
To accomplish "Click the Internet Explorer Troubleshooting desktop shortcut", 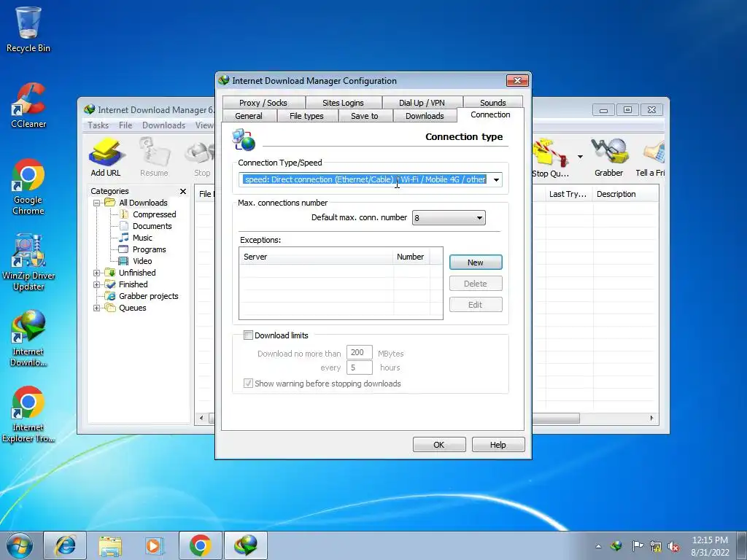I will [x=28, y=414].
